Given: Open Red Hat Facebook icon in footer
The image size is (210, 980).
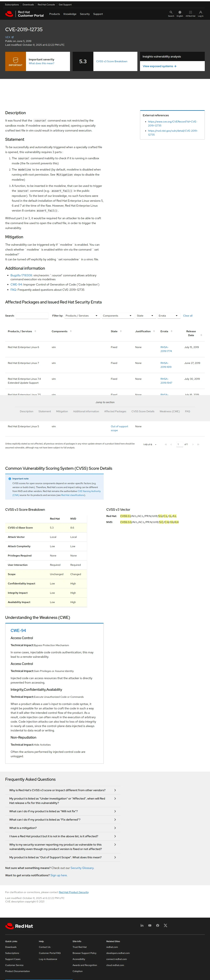Looking at the screenshot, I should pos(157,926).
